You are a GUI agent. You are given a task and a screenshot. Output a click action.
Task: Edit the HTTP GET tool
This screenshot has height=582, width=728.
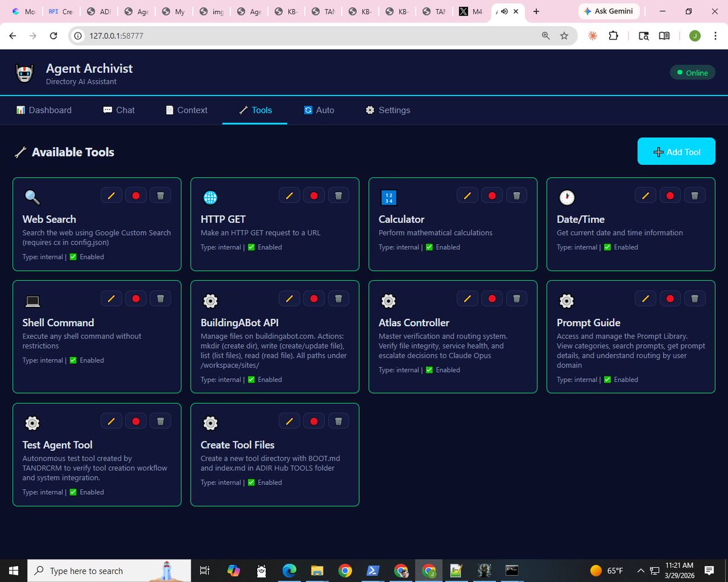coord(289,195)
